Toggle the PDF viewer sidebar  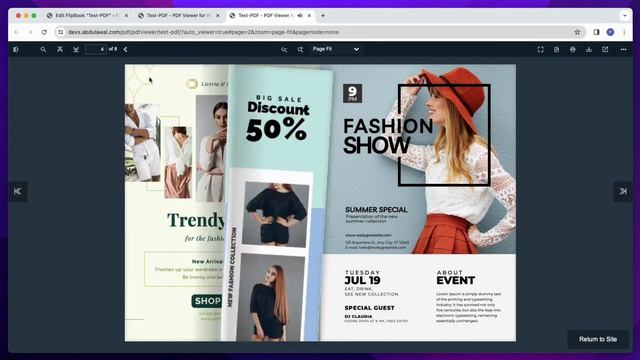tap(16, 49)
